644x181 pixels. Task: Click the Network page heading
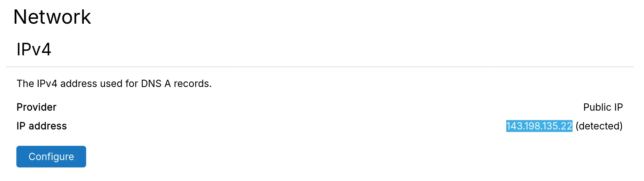(52, 17)
